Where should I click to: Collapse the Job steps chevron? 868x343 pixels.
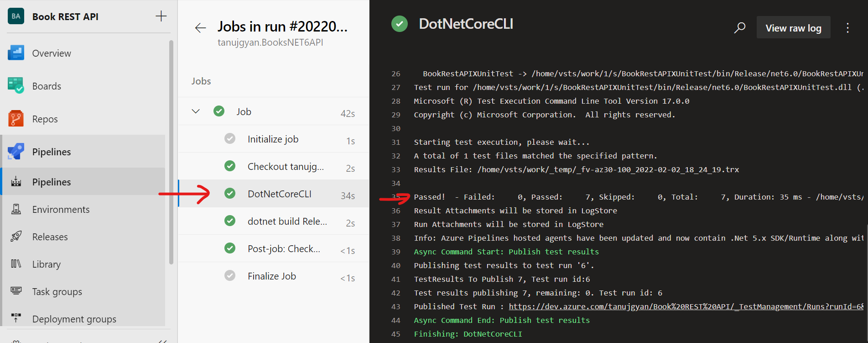click(196, 111)
